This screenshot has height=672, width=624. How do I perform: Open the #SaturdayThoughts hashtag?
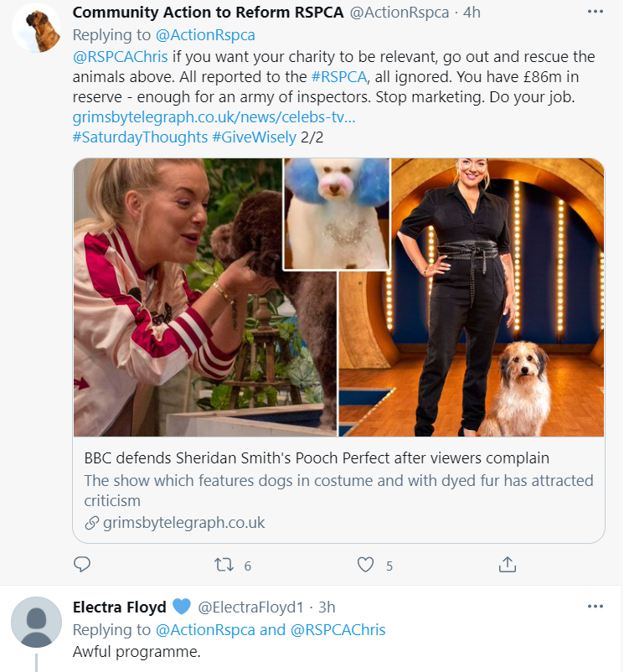pos(141,137)
